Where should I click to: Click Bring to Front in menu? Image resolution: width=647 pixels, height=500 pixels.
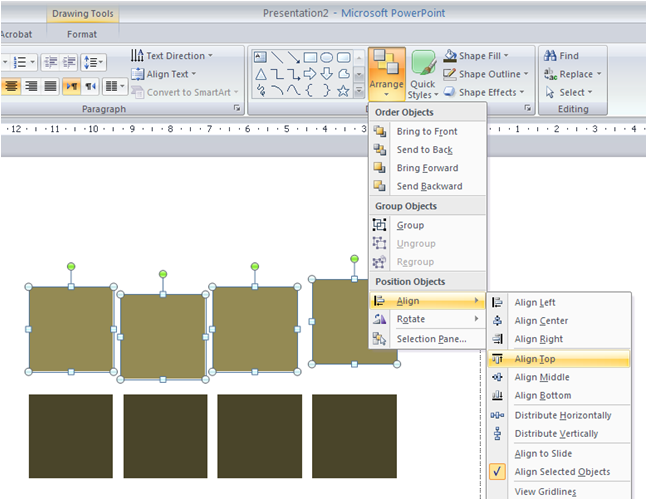click(427, 132)
